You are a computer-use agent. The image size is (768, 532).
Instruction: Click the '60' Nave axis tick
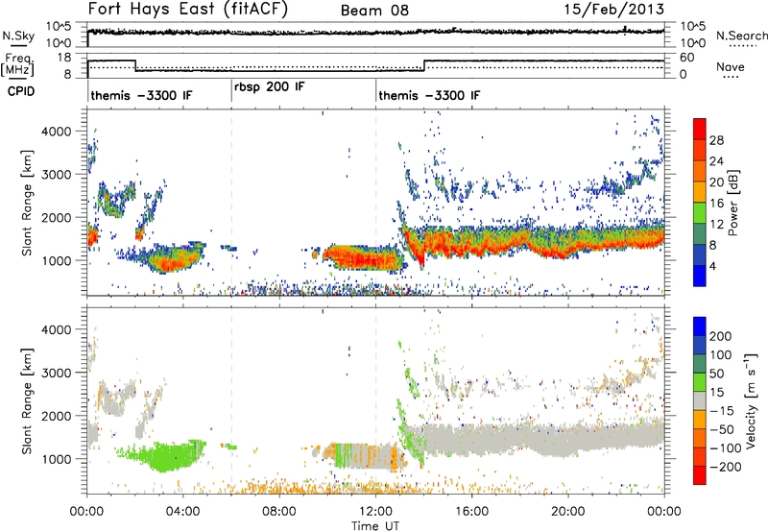(x=686, y=58)
